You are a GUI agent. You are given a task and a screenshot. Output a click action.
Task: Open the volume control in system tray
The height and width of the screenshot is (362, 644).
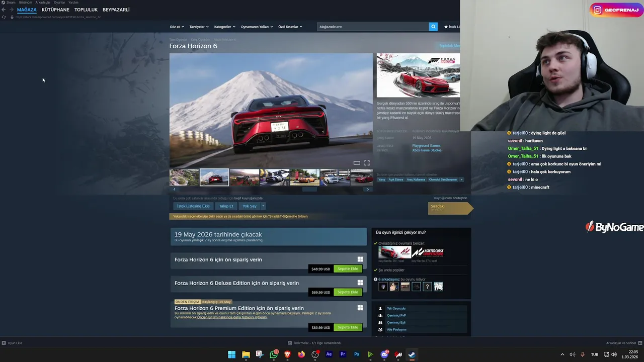(614, 354)
